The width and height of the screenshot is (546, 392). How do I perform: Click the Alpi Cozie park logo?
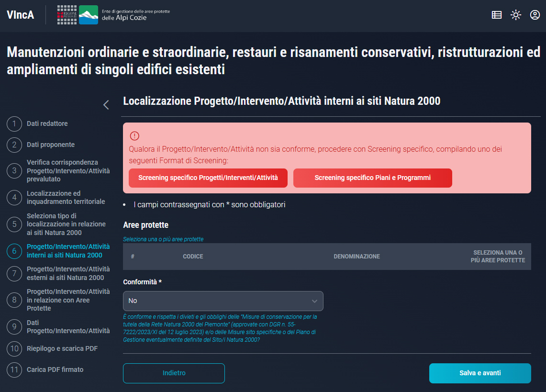click(x=89, y=15)
